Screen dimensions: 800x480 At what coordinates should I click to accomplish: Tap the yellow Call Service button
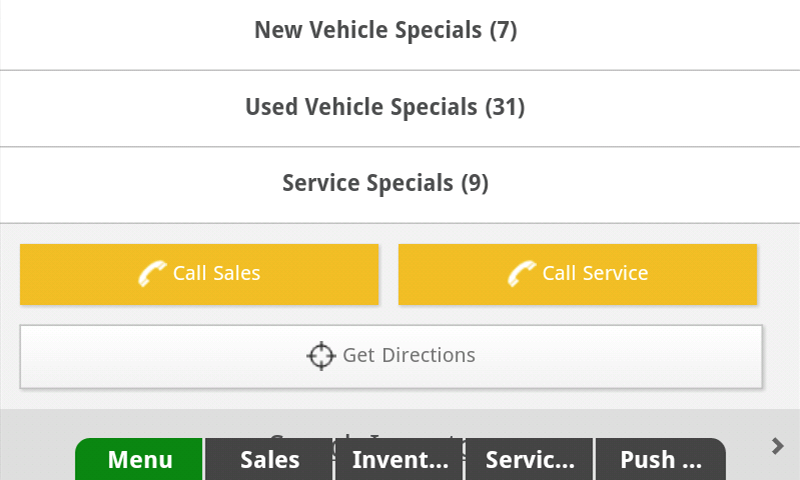pyautogui.click(x=578, y=274)
